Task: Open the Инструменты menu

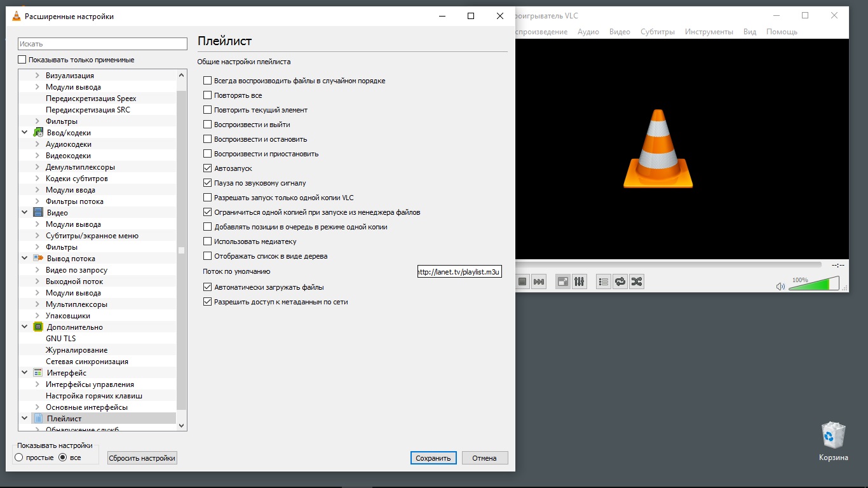Action: [x=709, y=32]
